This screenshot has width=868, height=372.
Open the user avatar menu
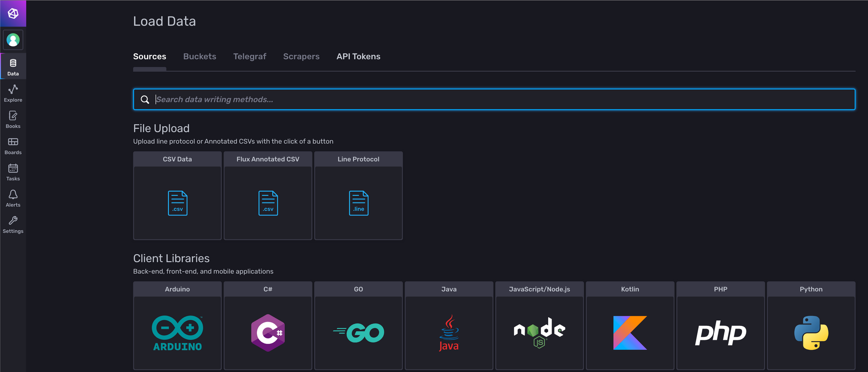tap(13, 40)
